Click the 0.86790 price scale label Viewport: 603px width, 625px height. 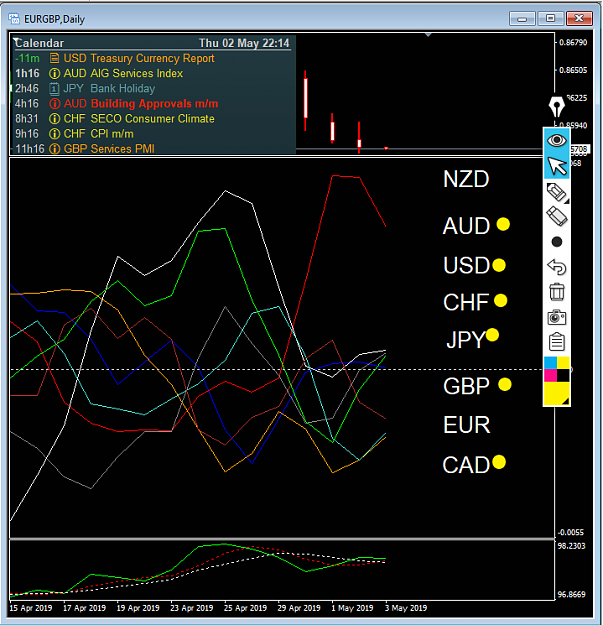(573, 42)
